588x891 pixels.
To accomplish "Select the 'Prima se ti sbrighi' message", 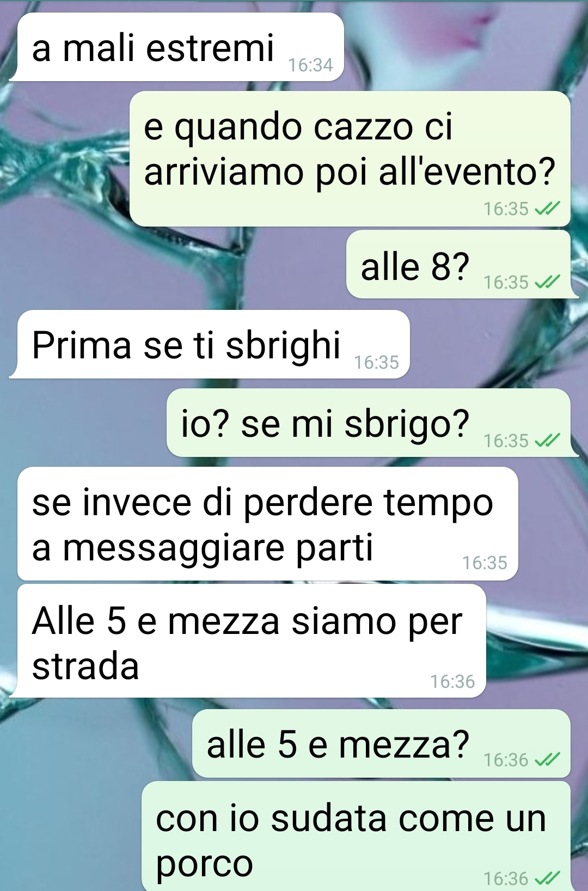I will tap(210, 344).
